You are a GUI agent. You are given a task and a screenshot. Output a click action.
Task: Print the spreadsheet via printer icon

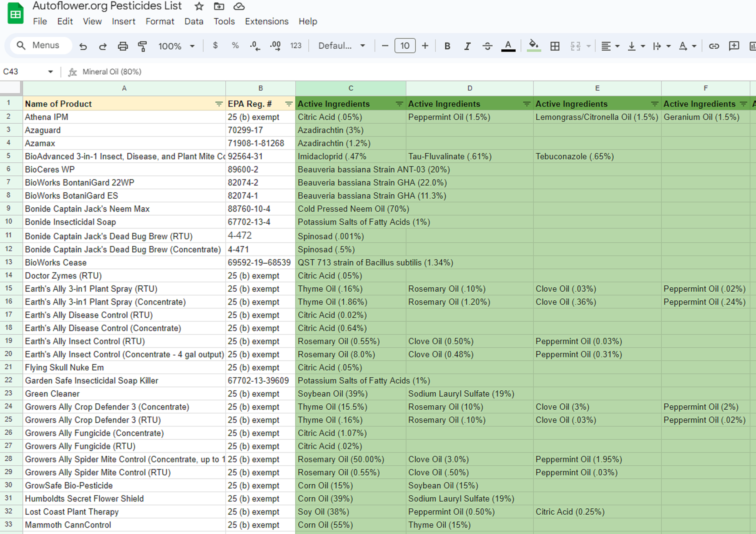pos(123,46)
